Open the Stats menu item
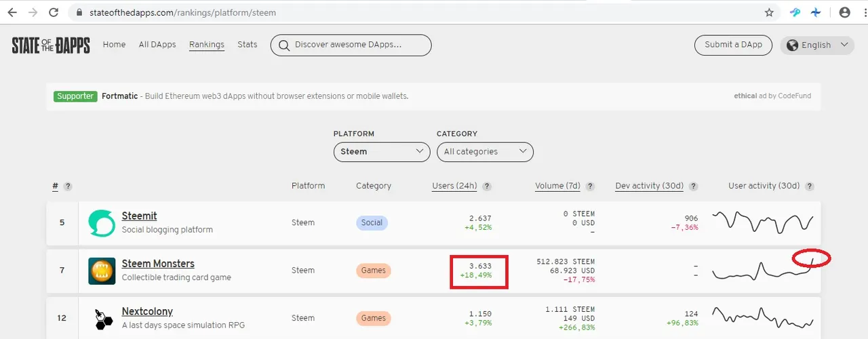Viewport: 868px width, 339px height. [248, 45]
